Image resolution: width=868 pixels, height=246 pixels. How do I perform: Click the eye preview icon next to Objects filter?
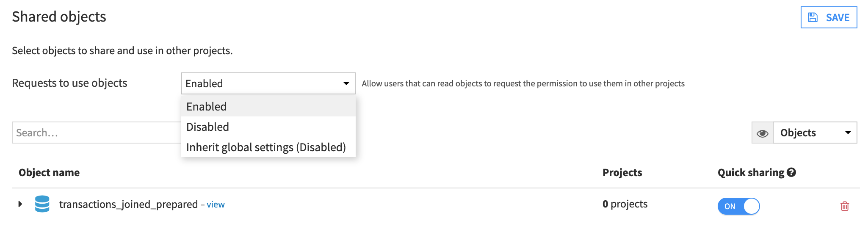pyautogui.click(x=763, y=133)
